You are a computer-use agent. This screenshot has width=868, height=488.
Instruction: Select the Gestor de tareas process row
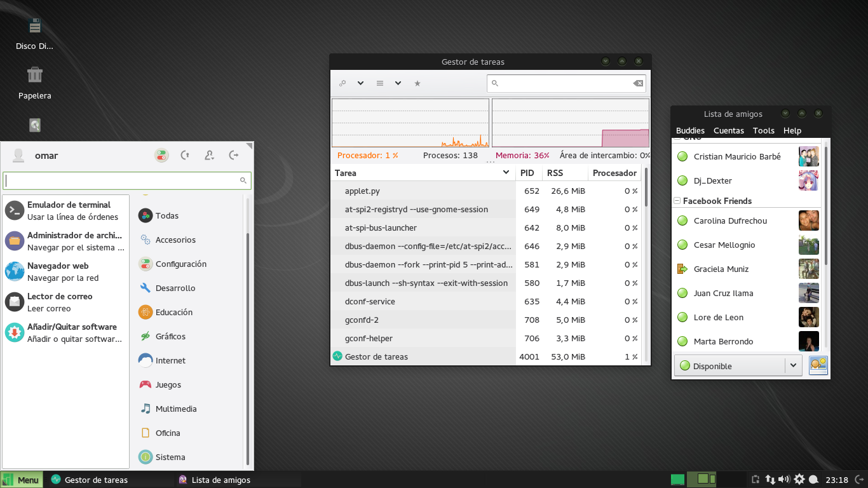coord(487,356)
